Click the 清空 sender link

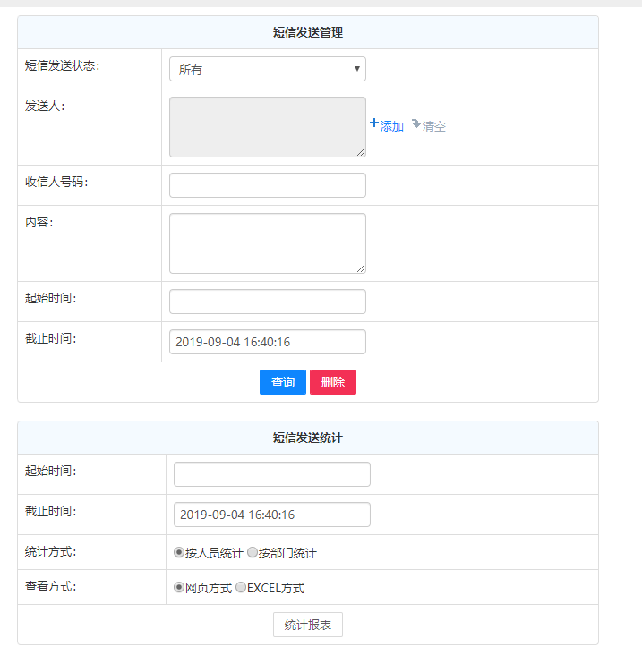coord(434,127)
